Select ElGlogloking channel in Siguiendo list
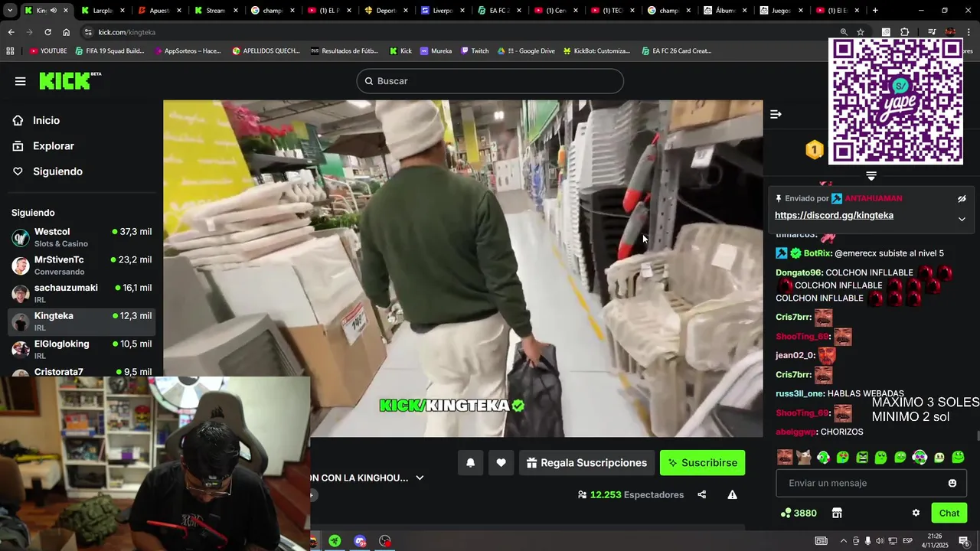Viewport: 980px width, 551px height. pyautogui.click(x=82, y=349)
